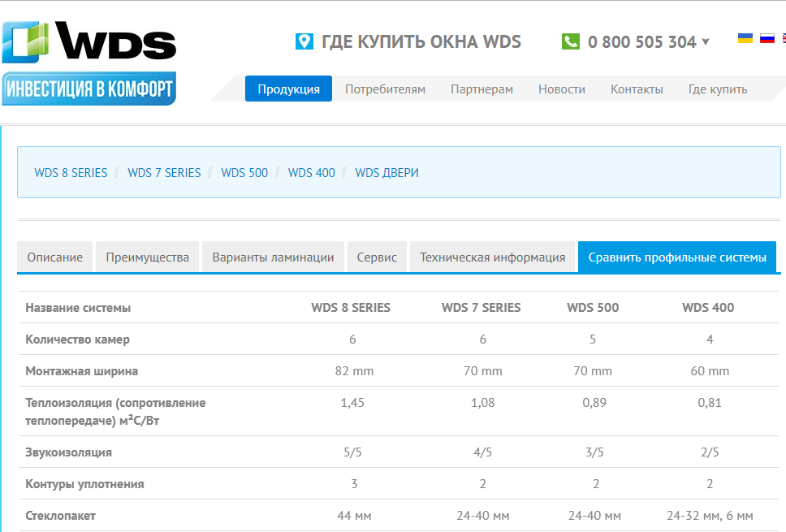The height and width of the screenshot is (532, 786).
Task: Open the Новости menu
Action: (x=561, y=89)
